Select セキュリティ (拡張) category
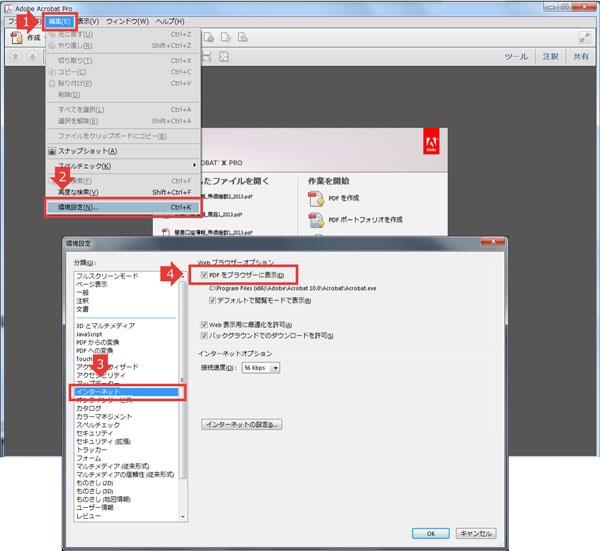 tap(103, 442)
